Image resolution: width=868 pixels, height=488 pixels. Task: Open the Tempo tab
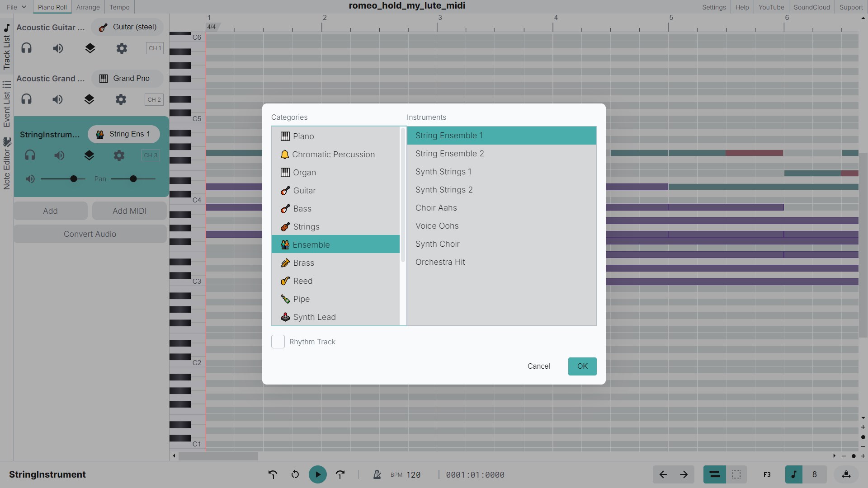[x=119, y=7]
